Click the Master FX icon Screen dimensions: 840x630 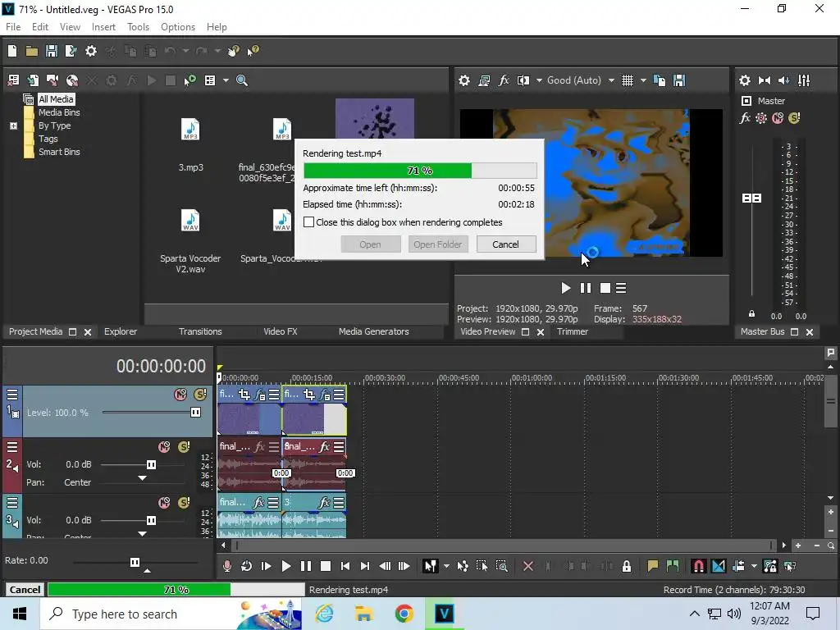tap(745, 118)
